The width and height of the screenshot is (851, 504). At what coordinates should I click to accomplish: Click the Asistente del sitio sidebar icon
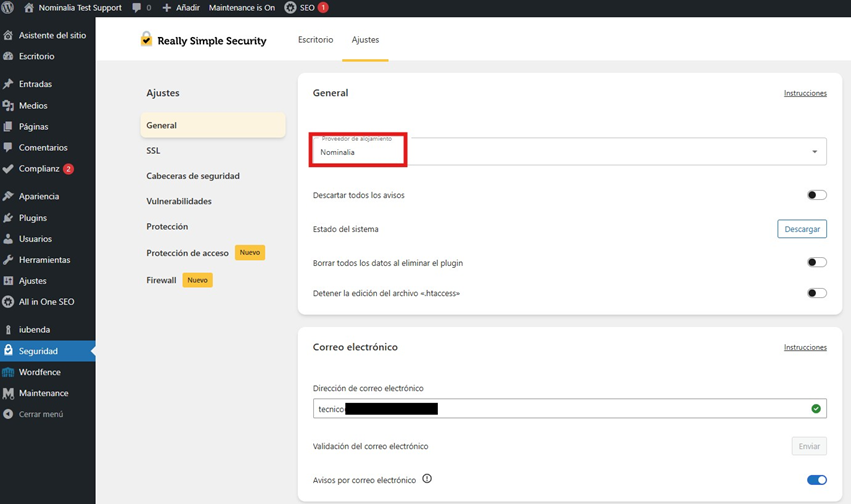coord(8,35)
